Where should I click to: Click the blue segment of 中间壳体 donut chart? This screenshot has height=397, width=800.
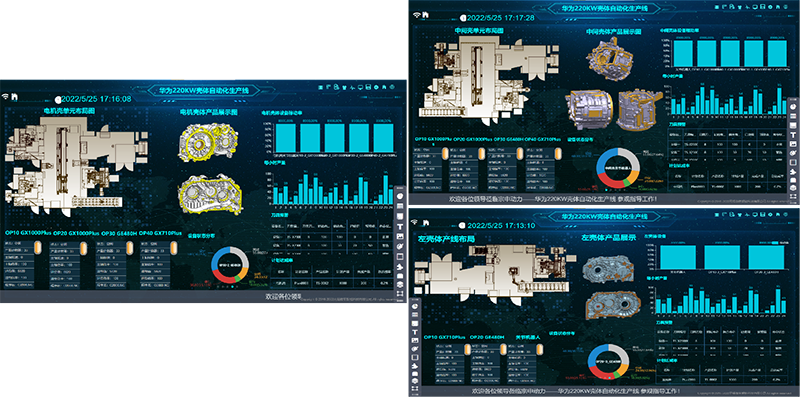click(x=605, y=159)
